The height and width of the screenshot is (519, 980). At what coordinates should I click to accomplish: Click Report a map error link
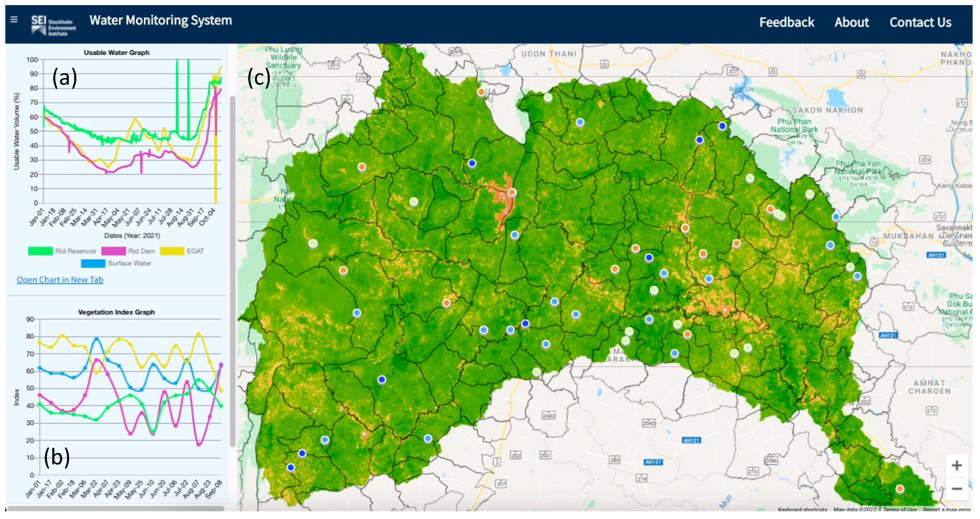point(947,510)
